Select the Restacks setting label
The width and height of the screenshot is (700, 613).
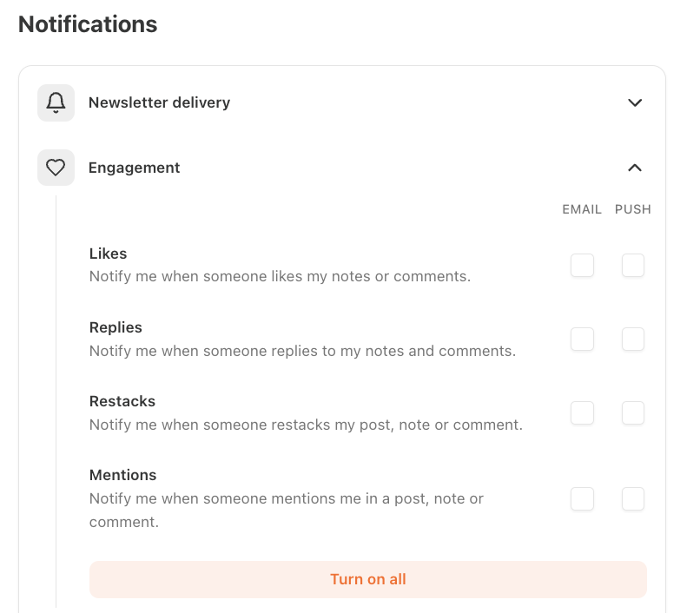[x=122, y=401]
